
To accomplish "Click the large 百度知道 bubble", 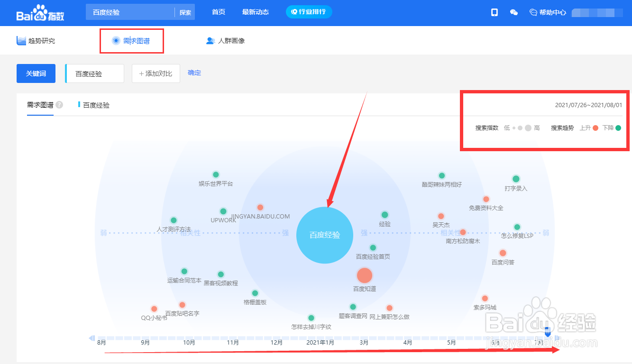I will coord(365,275).
